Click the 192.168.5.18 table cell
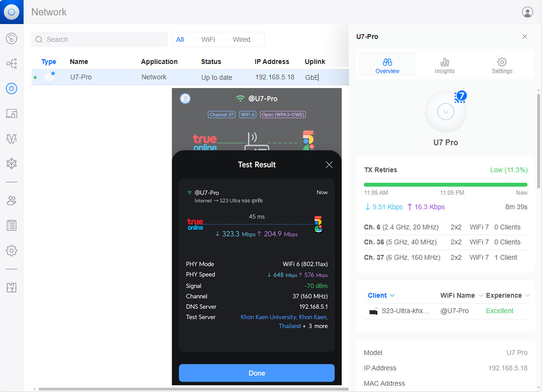This screenshot has height=392, width=542. click(275, 77)
